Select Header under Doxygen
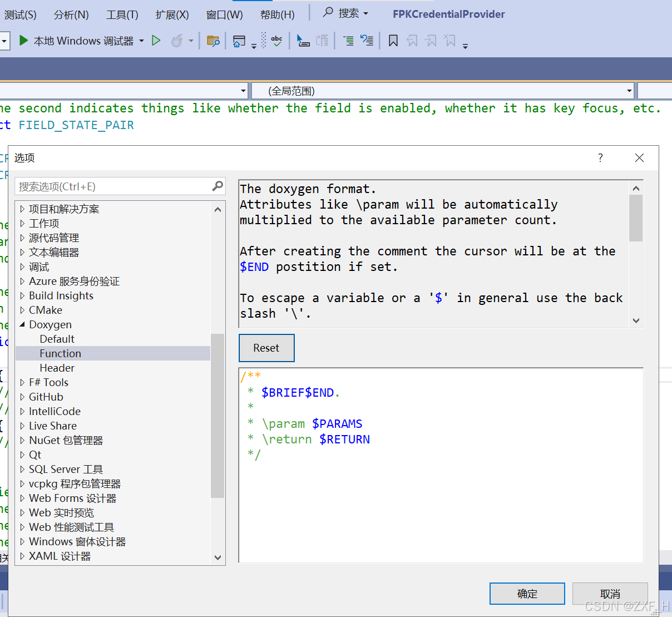 point(57,368)
